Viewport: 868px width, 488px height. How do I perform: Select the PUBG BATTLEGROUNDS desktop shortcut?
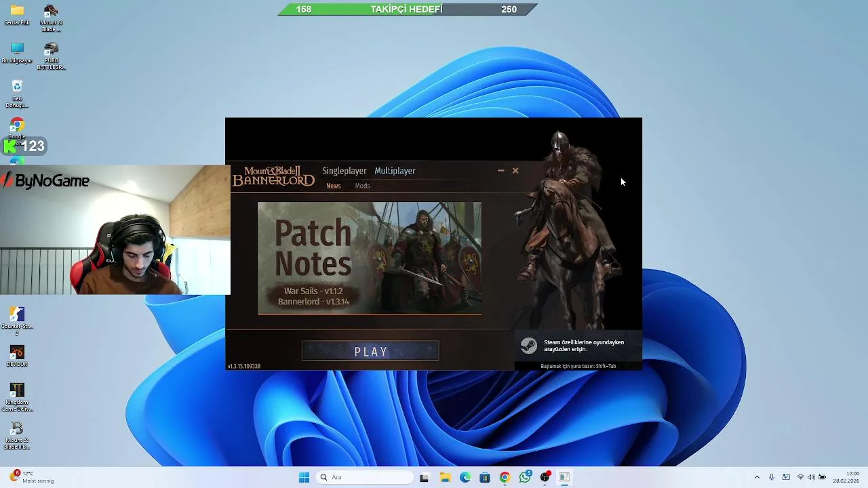pyautogui.click(x=51, y=56)
